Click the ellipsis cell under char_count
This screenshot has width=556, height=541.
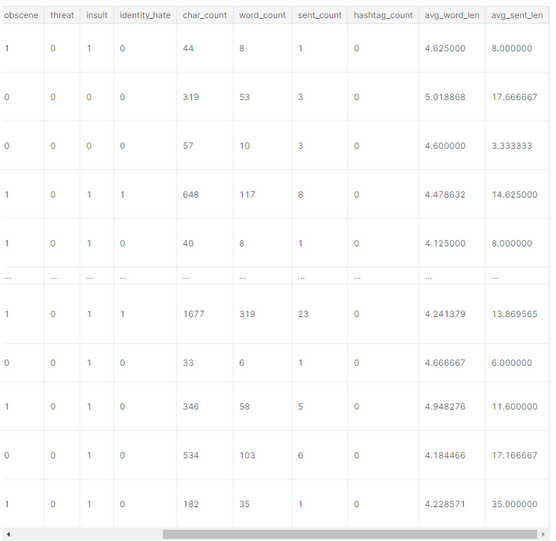205,278
